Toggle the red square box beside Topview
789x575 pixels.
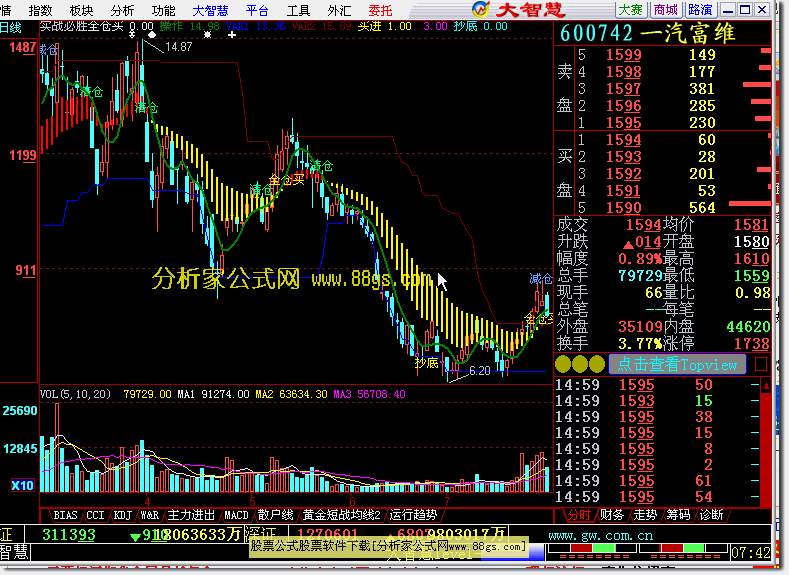(x=761, y=364)
